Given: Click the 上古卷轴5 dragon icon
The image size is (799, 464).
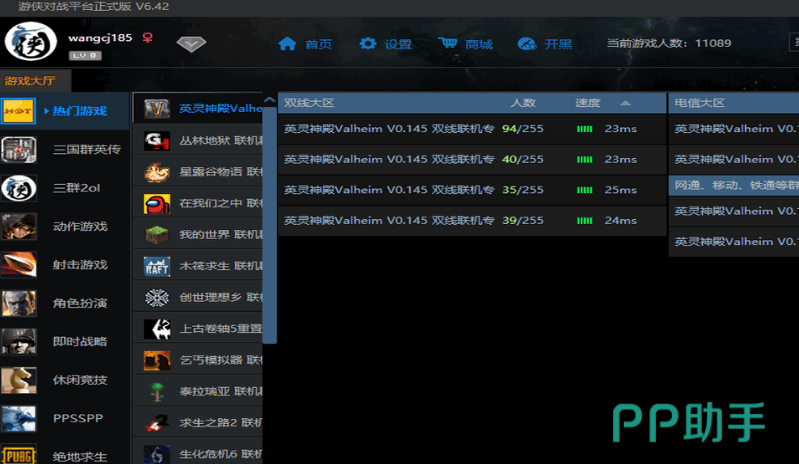Looking at the screenshot, I should (156, 329).
